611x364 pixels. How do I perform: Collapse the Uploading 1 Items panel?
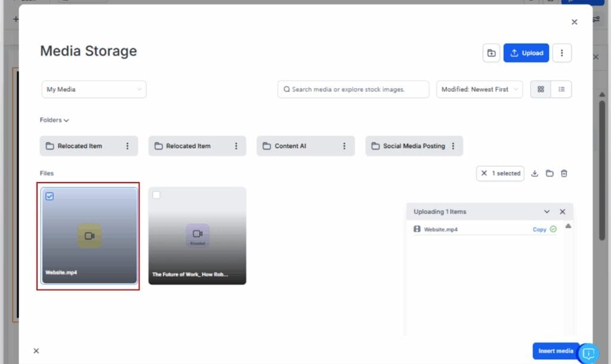point(547,212)
